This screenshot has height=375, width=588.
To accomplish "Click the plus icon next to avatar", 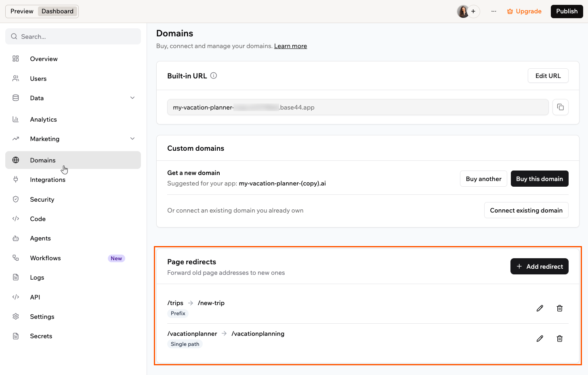I will [x=473, y=11].
